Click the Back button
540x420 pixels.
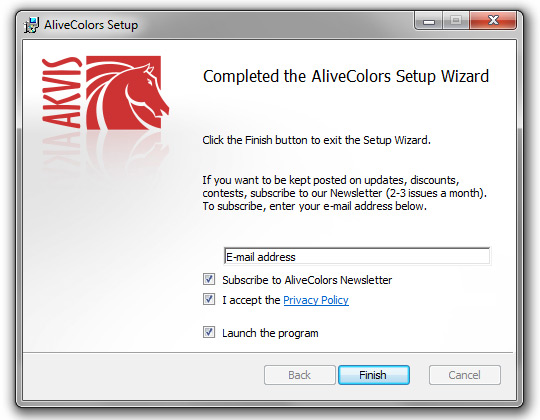(300, 375)
